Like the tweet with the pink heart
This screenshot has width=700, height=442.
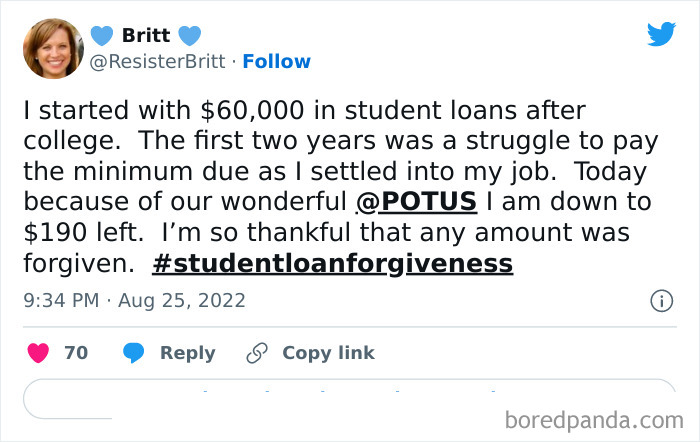tap(38, 353)
